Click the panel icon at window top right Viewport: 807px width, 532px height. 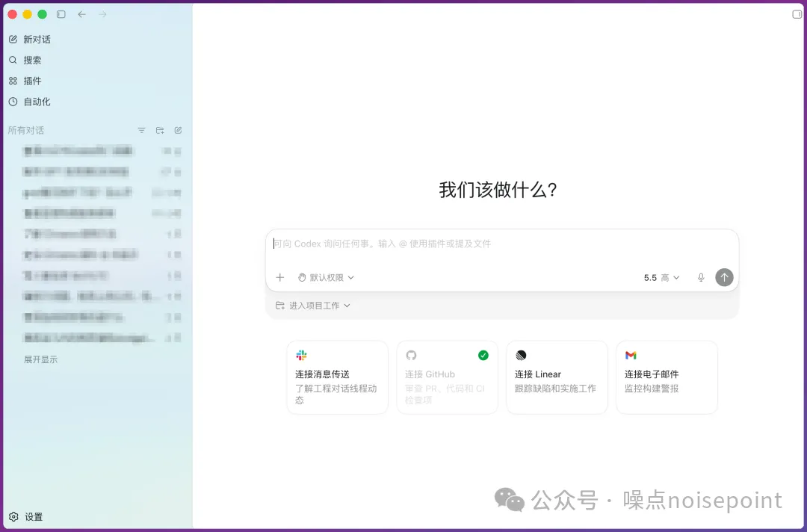pyautogui.click(x=797, y=14)
